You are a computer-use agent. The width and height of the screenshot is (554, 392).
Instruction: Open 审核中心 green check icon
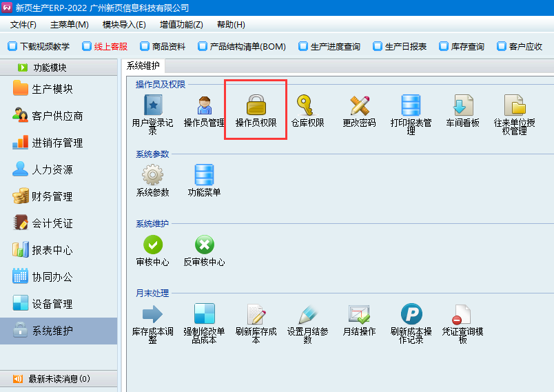153,245
